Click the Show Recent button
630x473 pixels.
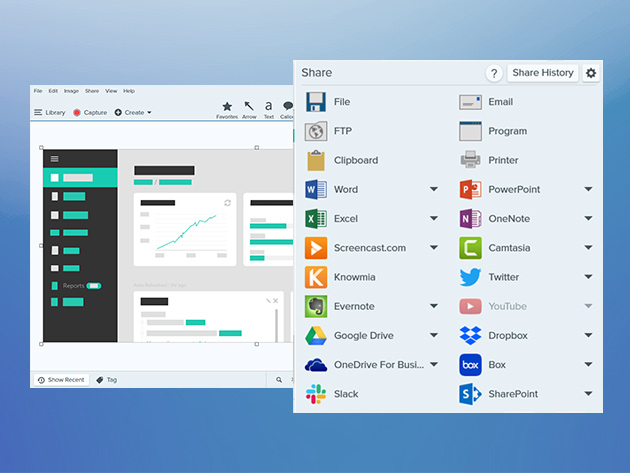pos(61,380)
